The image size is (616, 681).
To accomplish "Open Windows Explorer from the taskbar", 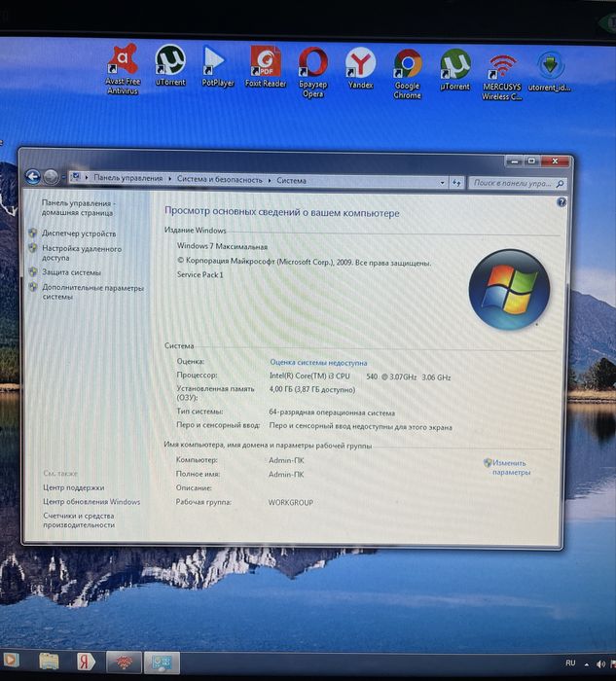I will pyautogui.click(x=49, y=661).
